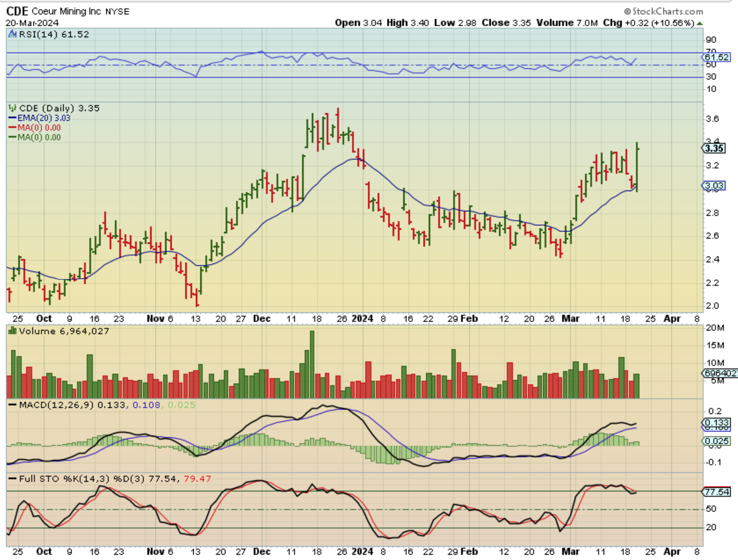The width and height of the screenshot is (738, 560).
Task: Click the black MACD legend line marker
Action: [x=13, y=405]
